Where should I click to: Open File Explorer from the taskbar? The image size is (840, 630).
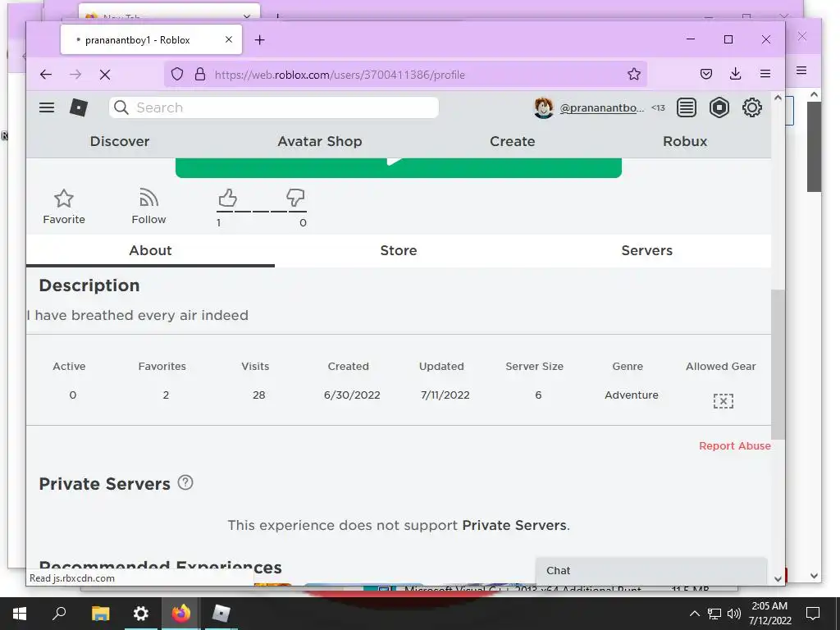[100, 614]
